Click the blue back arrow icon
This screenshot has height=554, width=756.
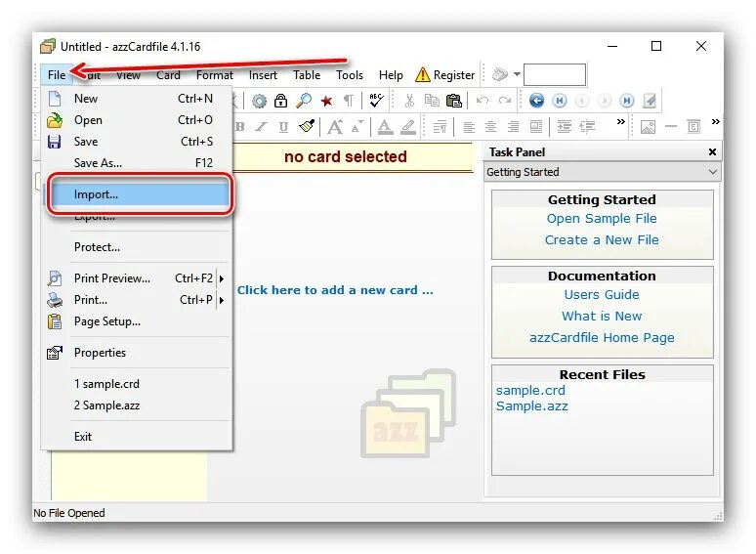pos(536,101)
